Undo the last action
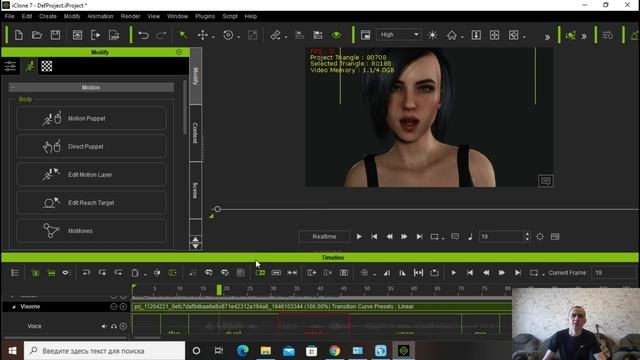 [143, 35]
